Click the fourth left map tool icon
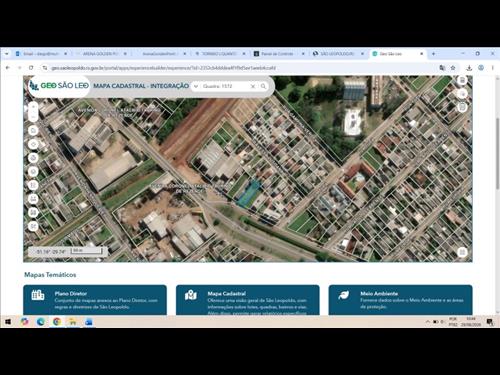 coord(33,144)
